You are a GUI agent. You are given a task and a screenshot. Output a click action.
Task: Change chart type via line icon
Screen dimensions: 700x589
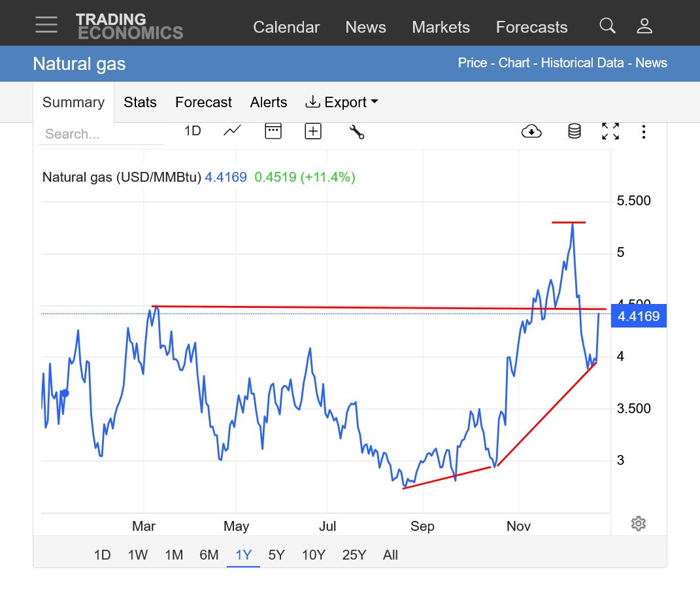pyautogui.click(x=232, y=131)
